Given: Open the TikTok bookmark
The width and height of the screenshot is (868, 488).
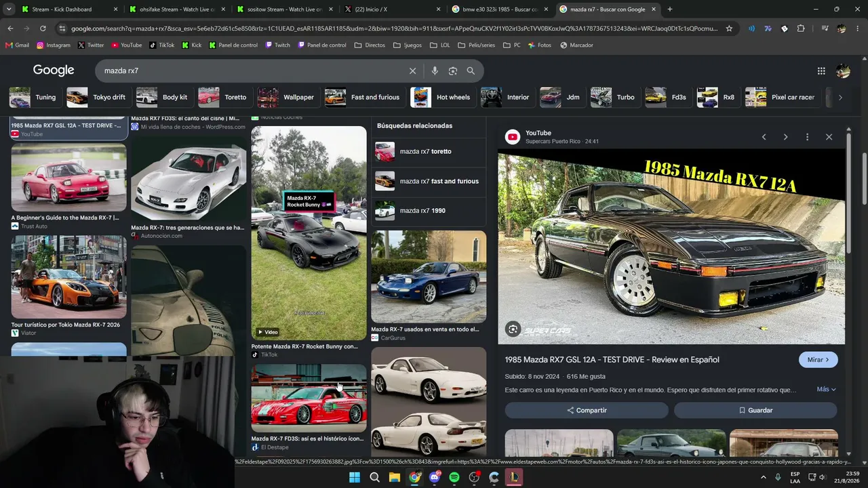Looking at the screenshot, I should 161,45.
